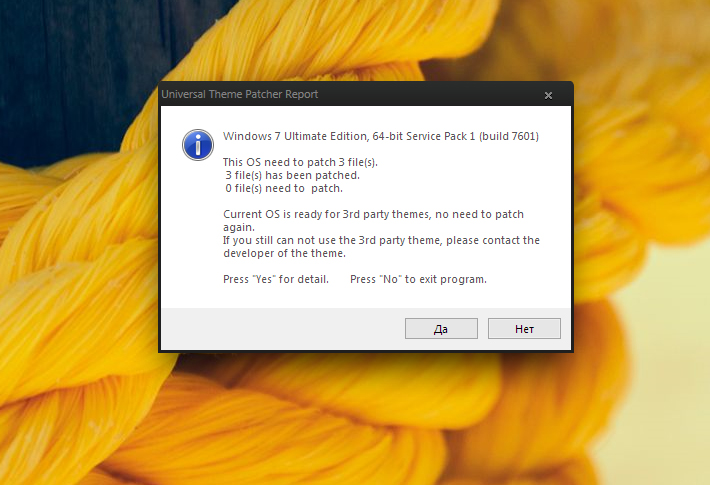Click "If you still can not use" line
This screenshot has height=485, width=710.
[381, 240]
